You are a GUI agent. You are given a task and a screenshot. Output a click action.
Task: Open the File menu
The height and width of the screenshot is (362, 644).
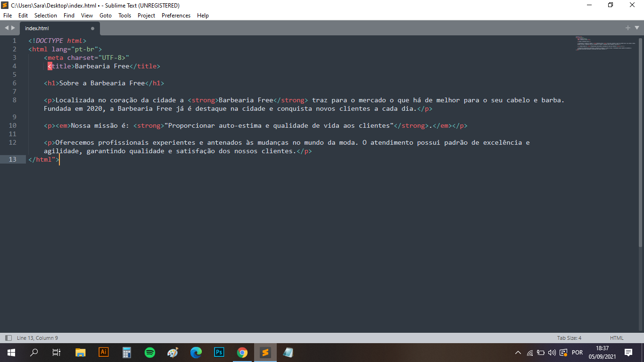8,16
